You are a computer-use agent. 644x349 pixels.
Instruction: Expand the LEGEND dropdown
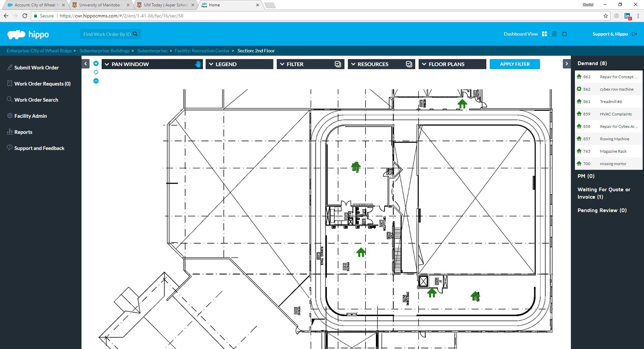[x=211, y=64]
